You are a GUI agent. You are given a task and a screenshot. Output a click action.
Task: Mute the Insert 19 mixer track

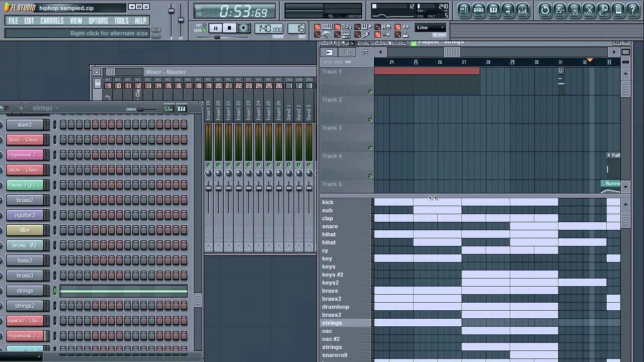click(x=208, y=165)
